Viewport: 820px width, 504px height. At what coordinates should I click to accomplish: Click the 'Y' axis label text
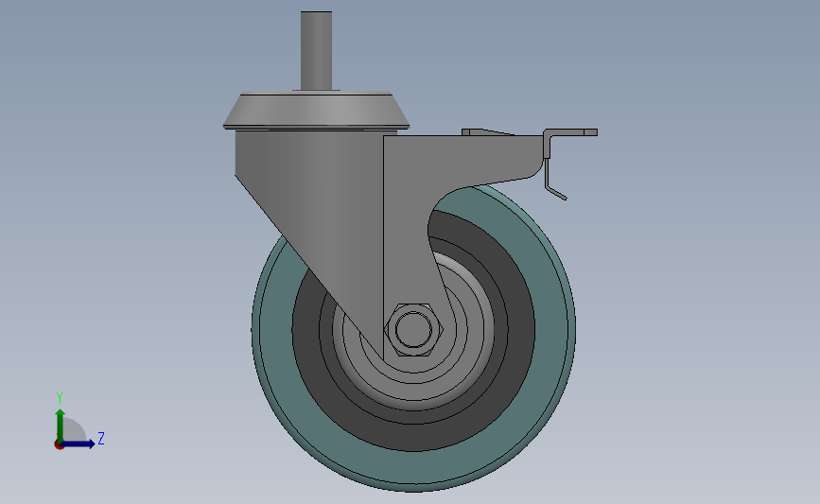pyautogui.click(x=60, y=398)
